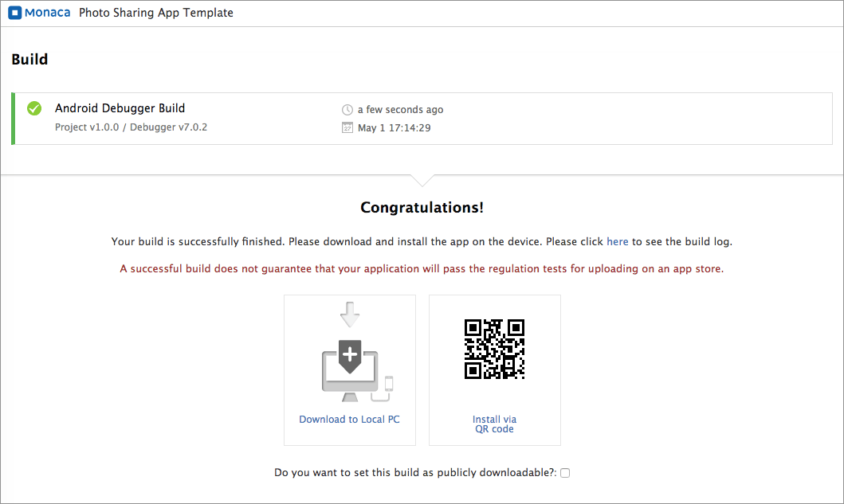Click the 'Photo Sharing App Template' title
This screenshot has height=504, width=844.
(x=156, y=13)
